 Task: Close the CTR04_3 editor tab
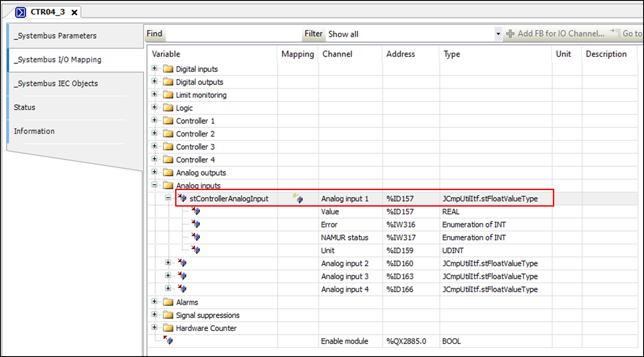click(75, 13)
